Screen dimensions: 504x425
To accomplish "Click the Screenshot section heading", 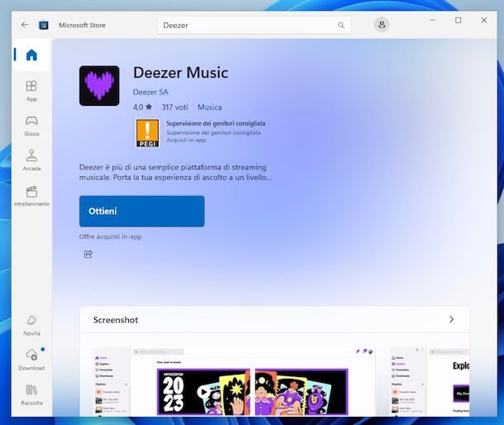I will click(x=116, y=320).
